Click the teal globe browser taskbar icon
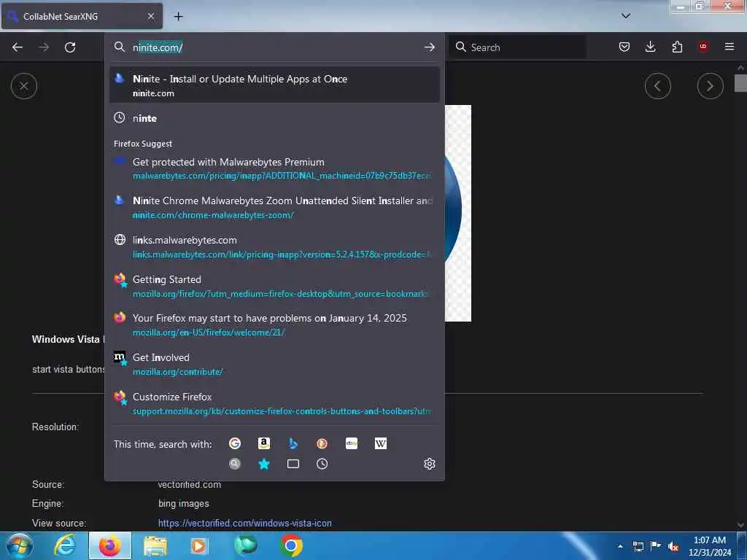747x560 pixels. tap(246, 545)
